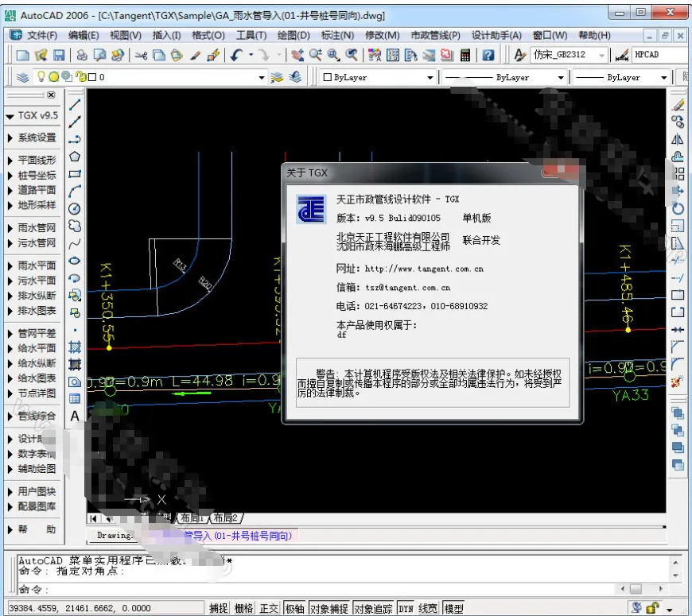692x616 pixels.
Task: Toggle 模型 model space button
Action: coord(453,609)
